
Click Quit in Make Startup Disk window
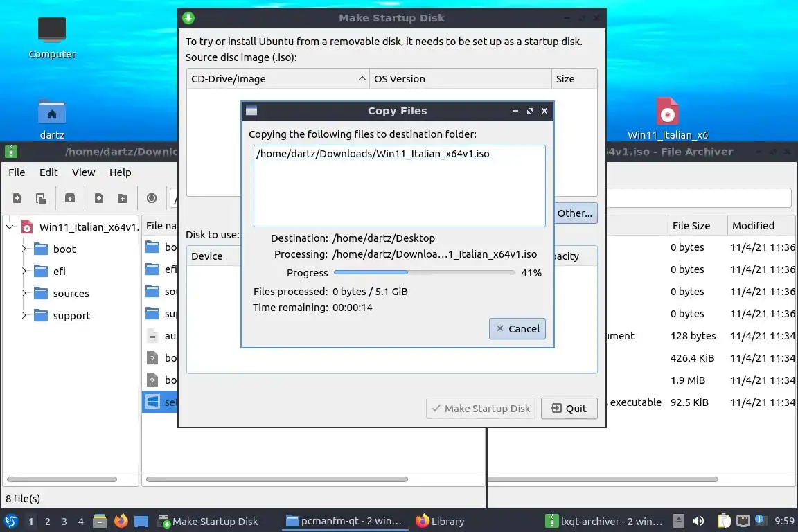(x=569, y=408)
